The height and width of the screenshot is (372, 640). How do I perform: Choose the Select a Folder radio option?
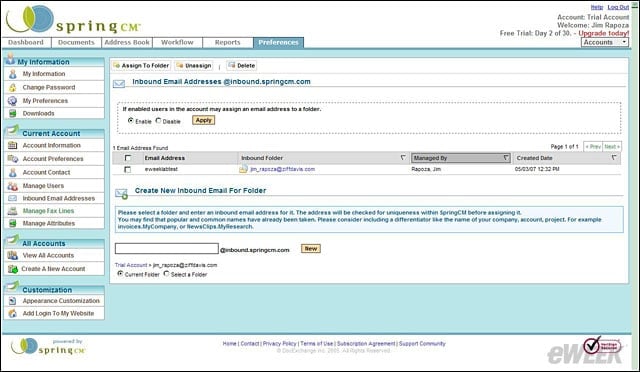(166, 274)
